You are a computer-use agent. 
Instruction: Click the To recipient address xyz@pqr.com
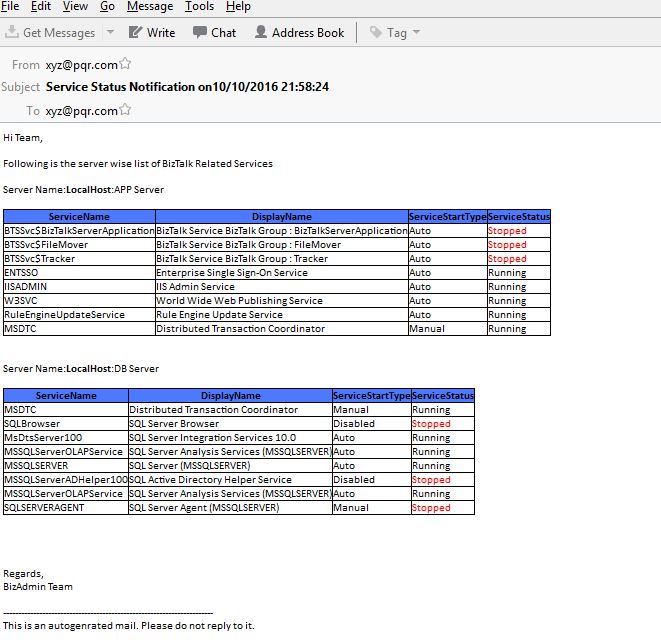[81, 111]
